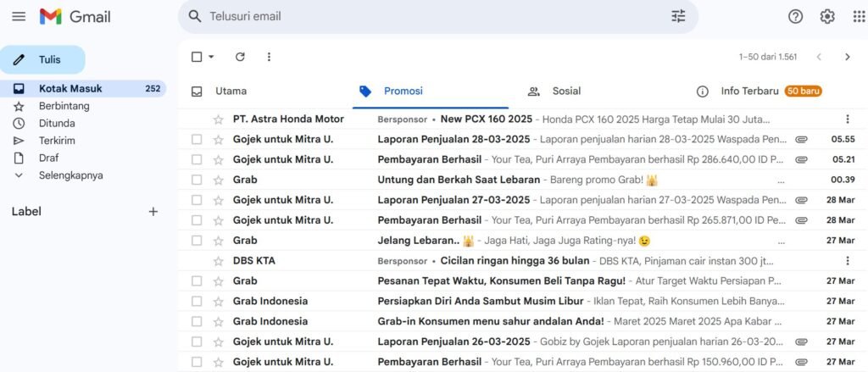Viewport: 868px width, 372px height.
Task: Star the Jelang Lebaran email from Grab
Action: click(x=218, y=241)
